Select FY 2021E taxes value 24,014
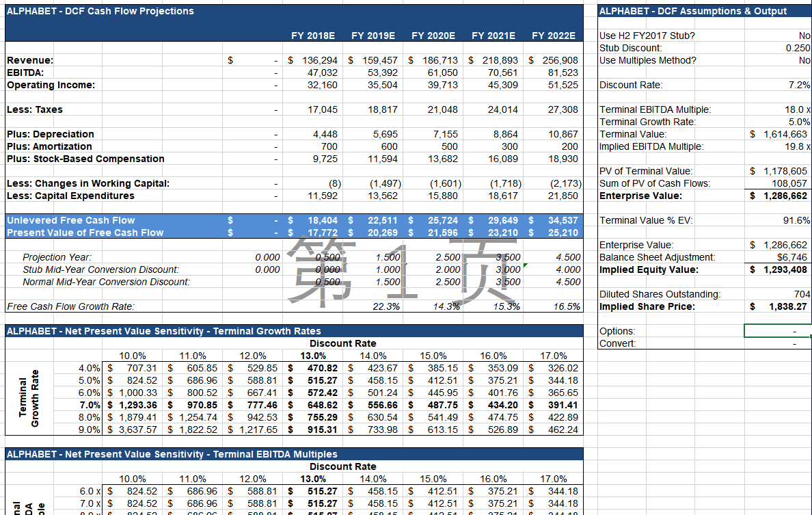This screenshot has width=812, height=515. 503,110
